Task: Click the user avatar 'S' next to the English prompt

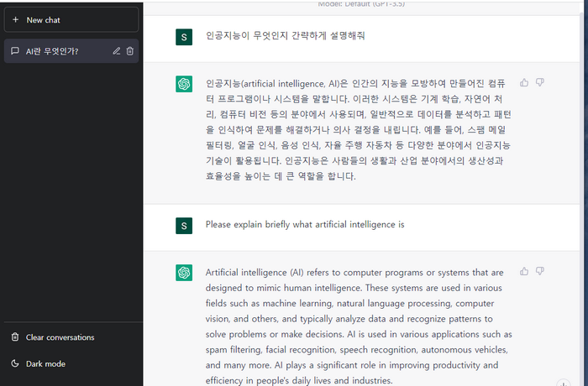Action: [x=184, y=226]
